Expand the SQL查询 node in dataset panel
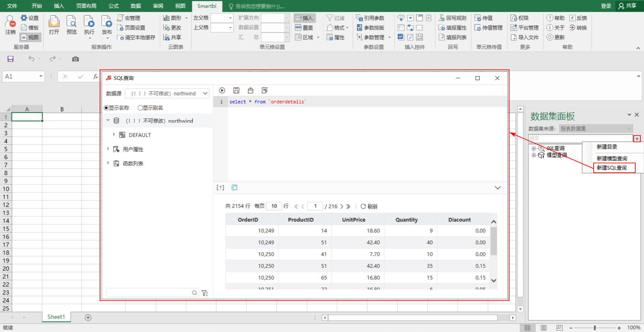The height and width of the screenshot is (332, 644). pos(534,148)
